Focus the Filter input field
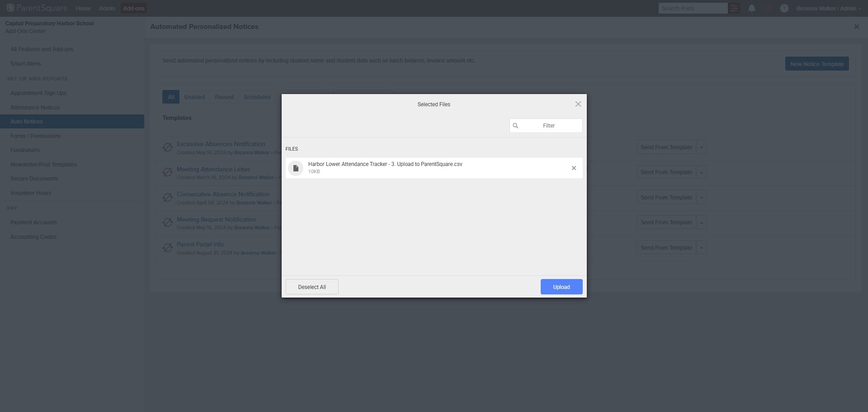The height and width of the screenshot is (412, 868). [x=546, y=126]
